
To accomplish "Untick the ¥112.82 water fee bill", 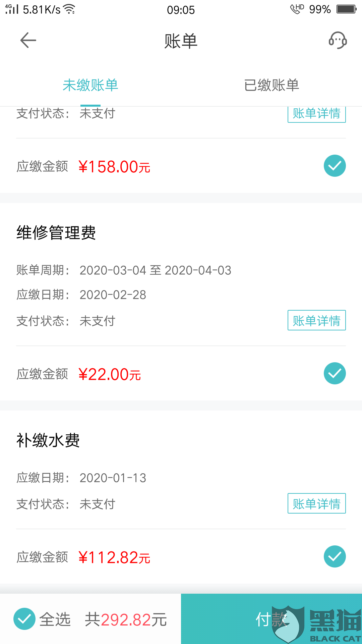I will coord(335,556).
